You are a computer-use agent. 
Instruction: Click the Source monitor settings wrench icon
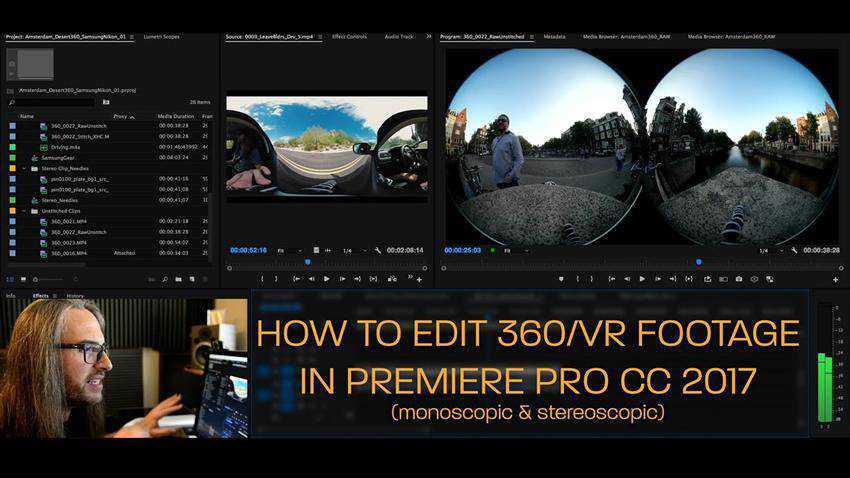[378, 250]
